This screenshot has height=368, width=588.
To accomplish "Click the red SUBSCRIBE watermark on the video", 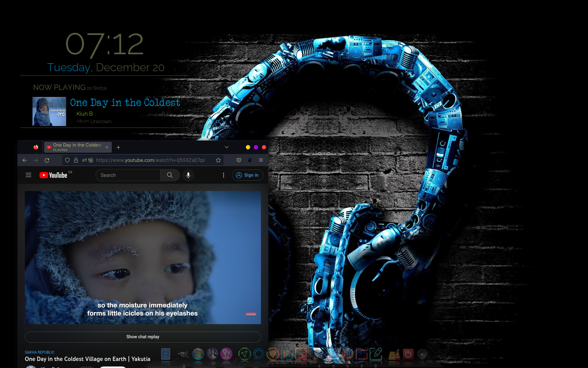I will point(251,314).
